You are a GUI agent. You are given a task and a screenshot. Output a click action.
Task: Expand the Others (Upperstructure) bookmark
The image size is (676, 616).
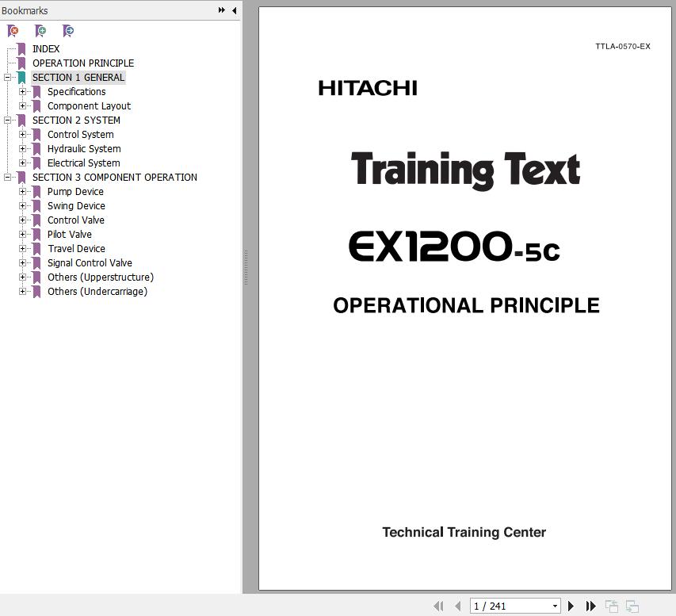(x=22, y=277)
